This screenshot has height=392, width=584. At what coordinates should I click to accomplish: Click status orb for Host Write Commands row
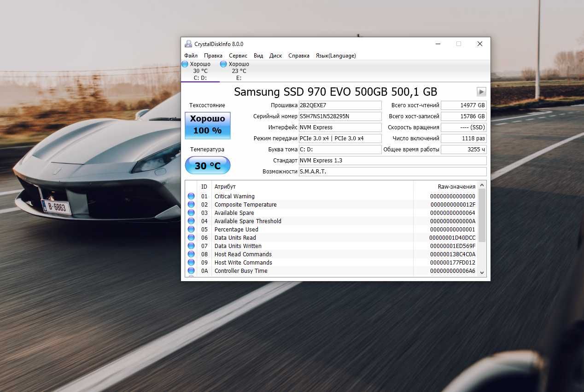tap(191, 263)
